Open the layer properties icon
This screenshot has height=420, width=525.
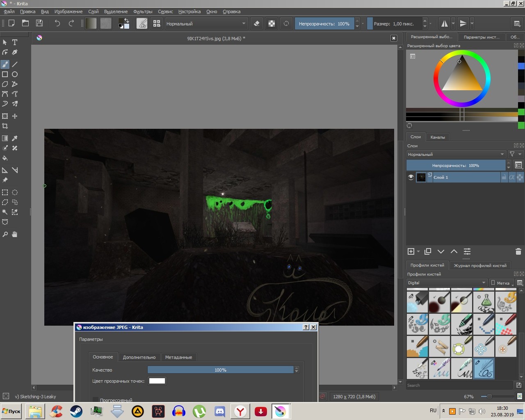click(x=467, y=251)
